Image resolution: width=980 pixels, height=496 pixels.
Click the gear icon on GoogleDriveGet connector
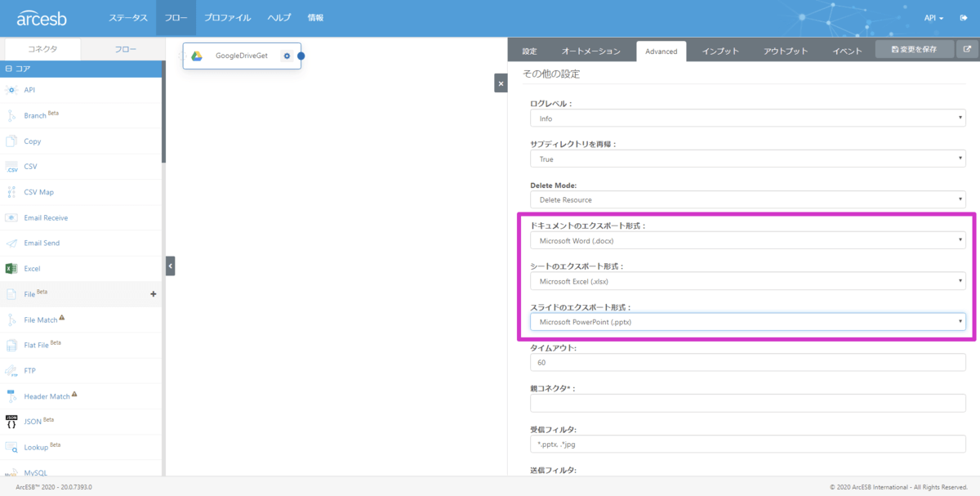click(x=287, y=56)
